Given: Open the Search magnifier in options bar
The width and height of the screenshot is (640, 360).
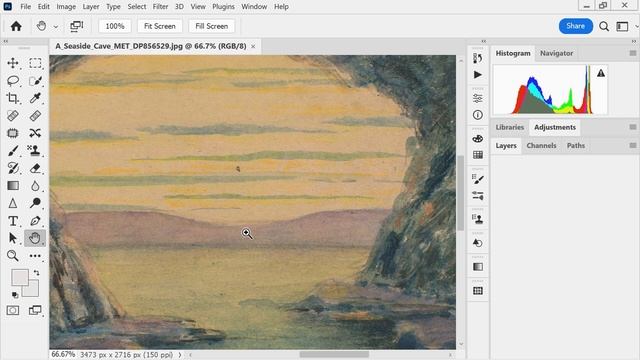Looking at the screenshot, I should click(604, 27).
